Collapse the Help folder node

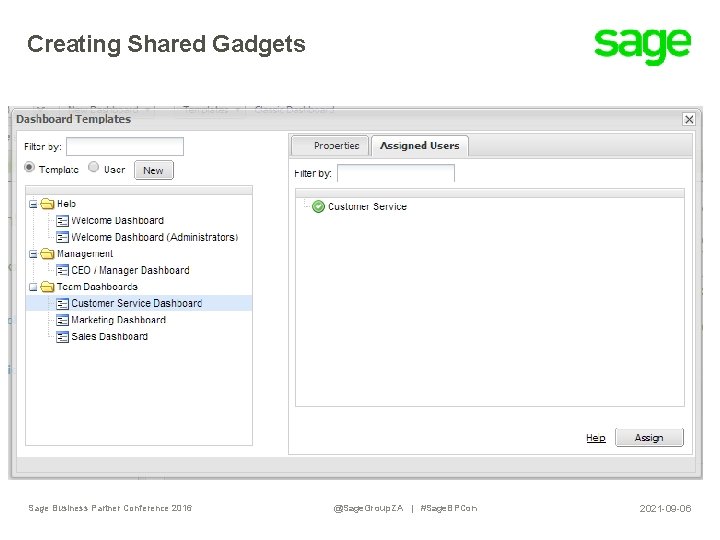click(33, 204)
